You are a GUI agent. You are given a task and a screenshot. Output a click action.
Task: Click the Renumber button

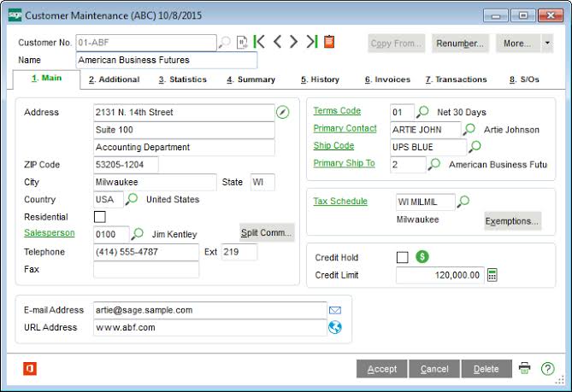click(x=460, y=44)
